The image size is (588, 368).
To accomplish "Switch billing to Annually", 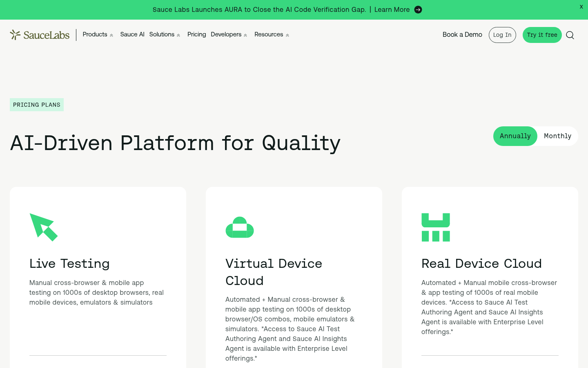I will [x=515, y=136].
